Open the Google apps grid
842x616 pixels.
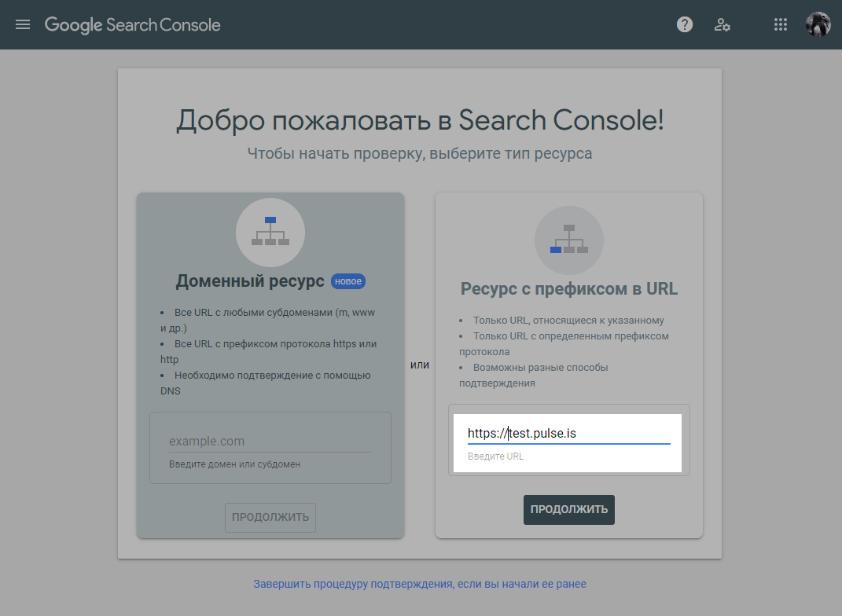click(780, 24)
